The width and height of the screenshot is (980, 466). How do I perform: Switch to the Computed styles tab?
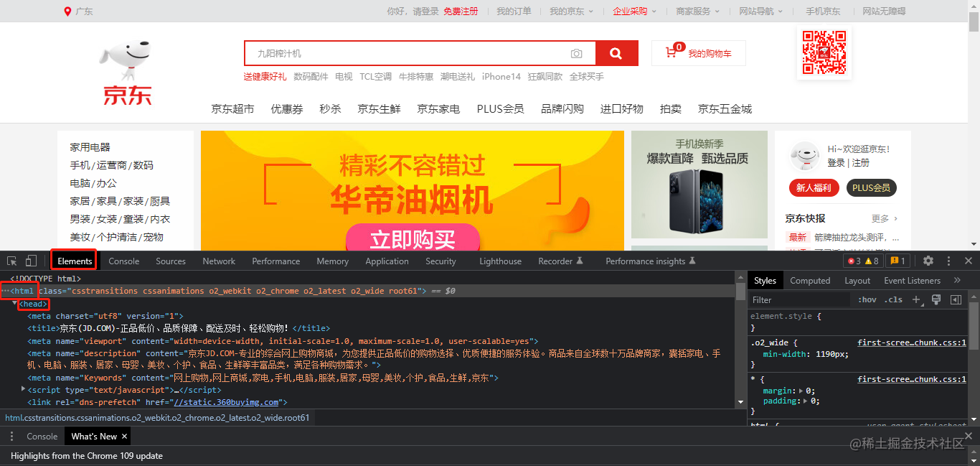810,280
